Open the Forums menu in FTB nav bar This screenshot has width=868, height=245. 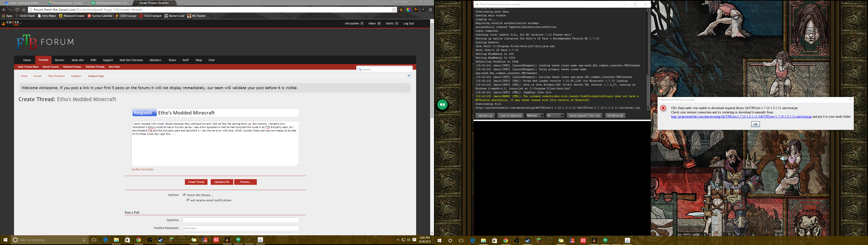(43, 60)
